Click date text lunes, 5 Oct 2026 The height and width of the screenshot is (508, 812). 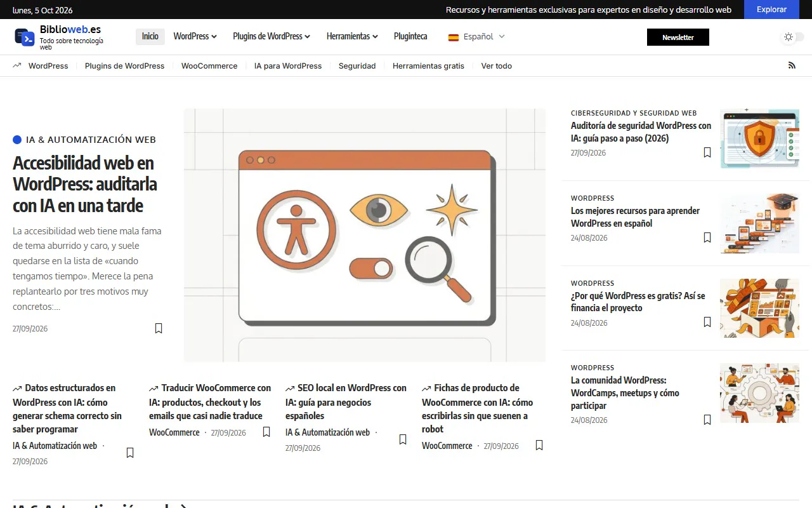point(43,10)
